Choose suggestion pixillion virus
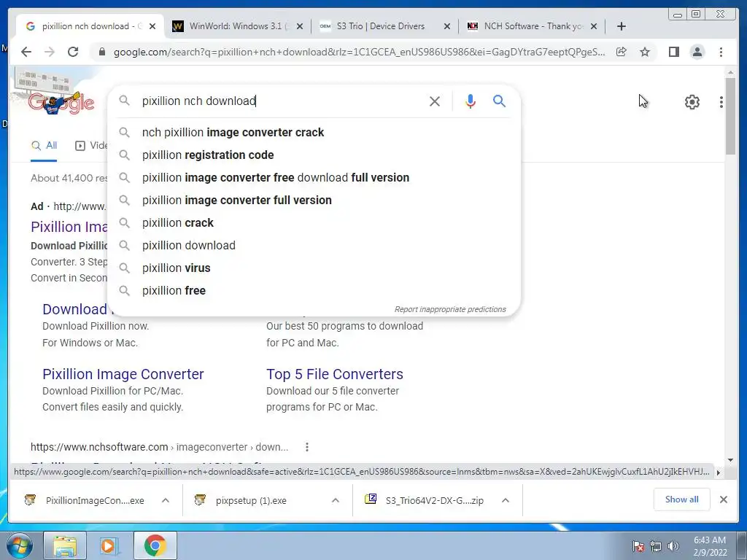 point(314,268)
